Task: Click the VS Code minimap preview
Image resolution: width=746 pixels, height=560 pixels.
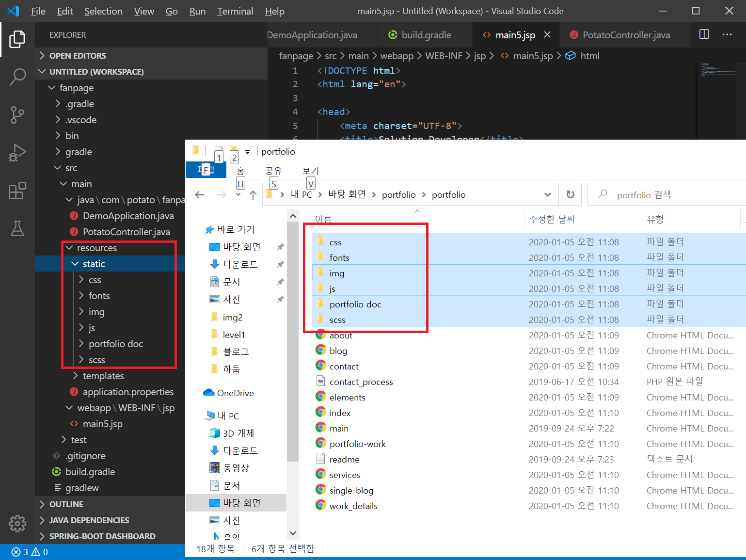Action: click(x=718, y=71)
